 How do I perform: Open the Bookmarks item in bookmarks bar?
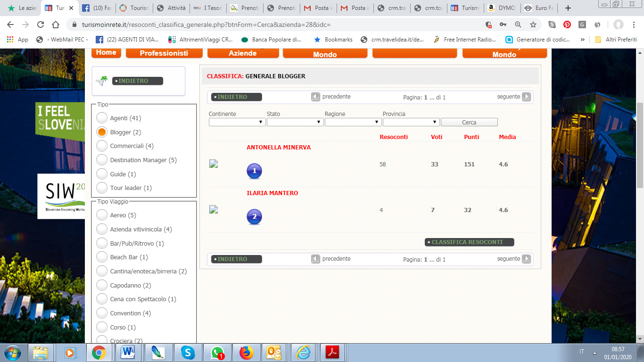click(333, 40)
